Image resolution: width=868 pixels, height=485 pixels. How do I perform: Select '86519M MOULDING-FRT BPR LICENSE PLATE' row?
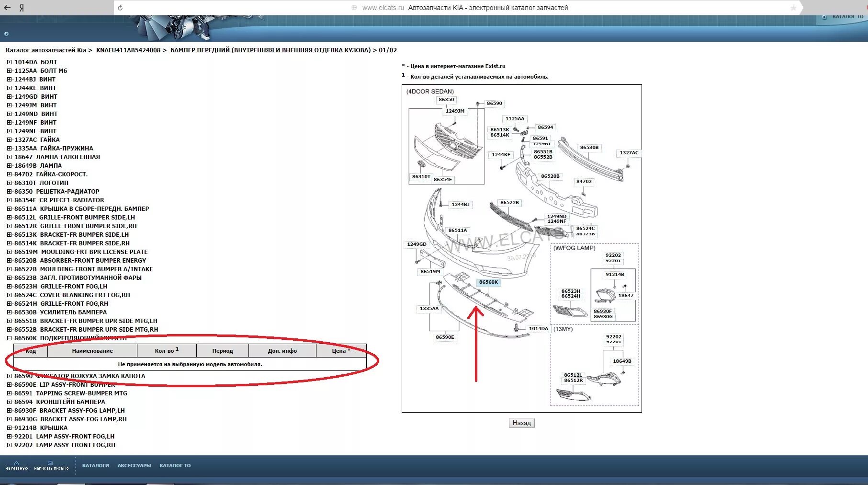[81, 252]
